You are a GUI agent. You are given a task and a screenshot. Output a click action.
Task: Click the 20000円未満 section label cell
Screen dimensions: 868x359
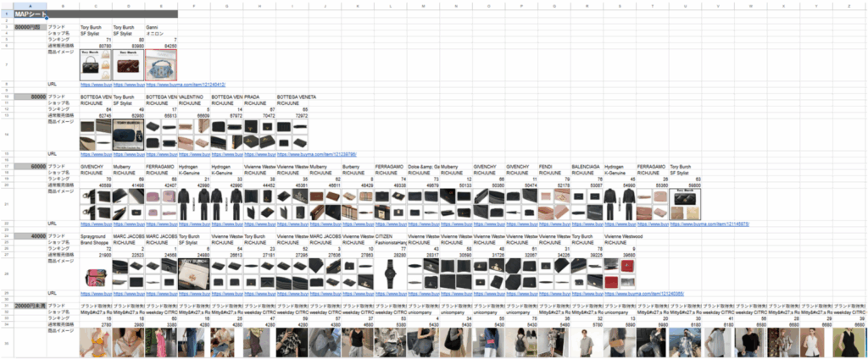coord(30,306)
